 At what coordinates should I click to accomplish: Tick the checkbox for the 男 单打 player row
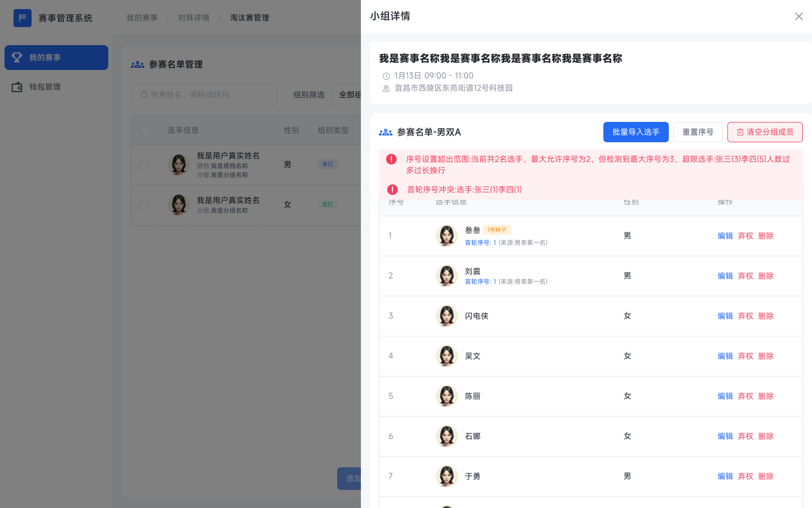click(145, 165)
